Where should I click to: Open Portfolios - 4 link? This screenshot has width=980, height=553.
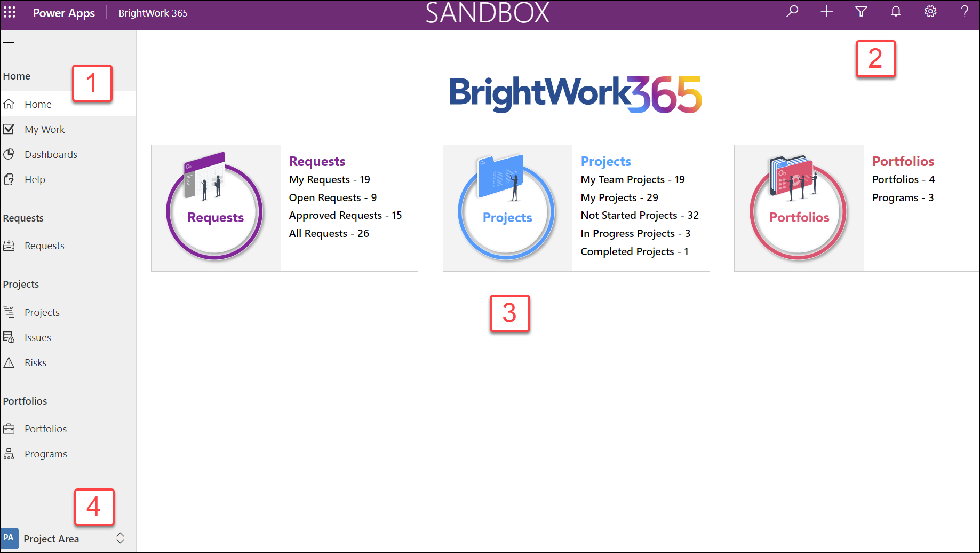tap(903, 179)
